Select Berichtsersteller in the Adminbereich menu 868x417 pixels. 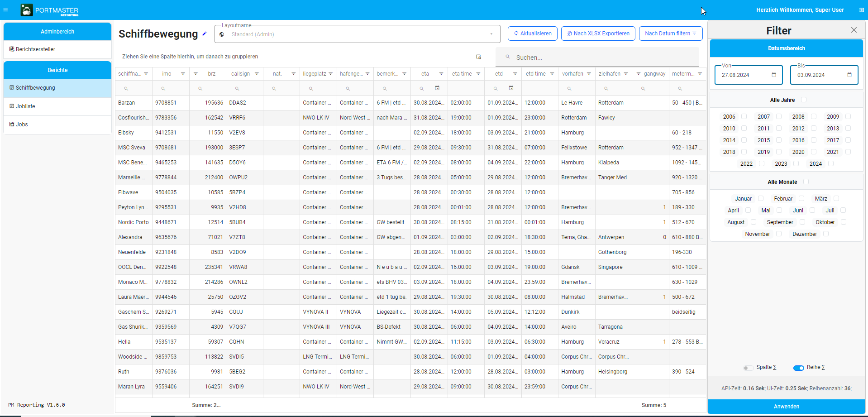point(35,49)
